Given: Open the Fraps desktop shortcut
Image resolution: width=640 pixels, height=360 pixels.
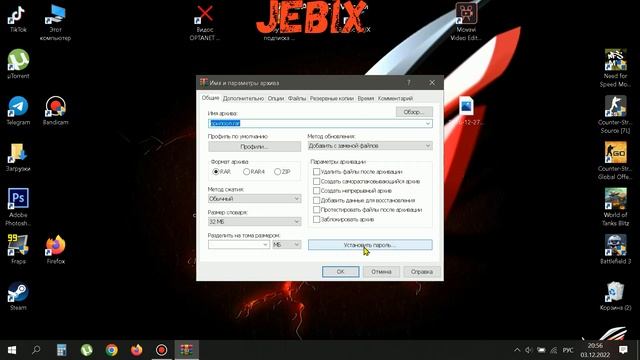Looking at the screenshot, I should click(x=18, y=249).
